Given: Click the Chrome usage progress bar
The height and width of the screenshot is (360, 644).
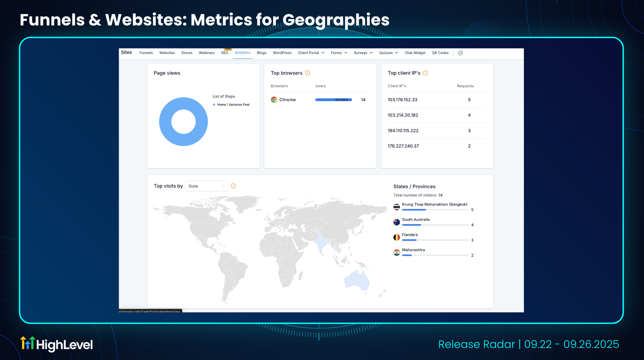Looking at the screenshot, I should pos(333,100).
